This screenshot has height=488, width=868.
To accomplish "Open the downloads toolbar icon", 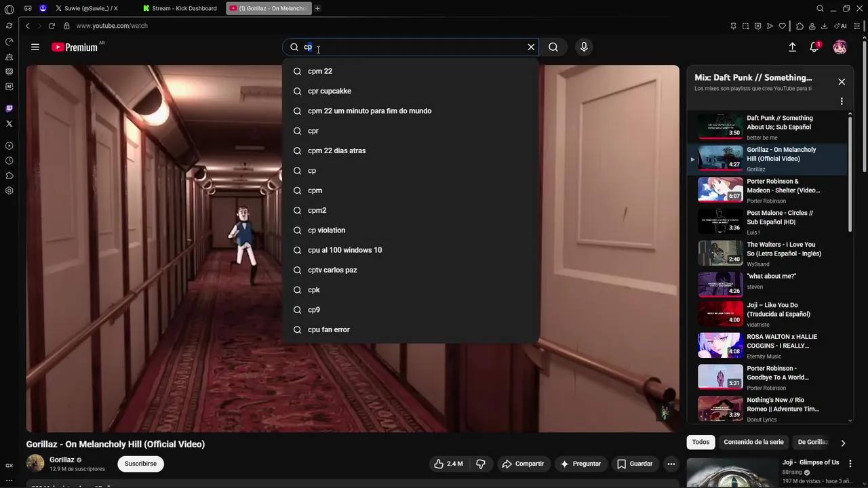I will (x=824, y=26).
